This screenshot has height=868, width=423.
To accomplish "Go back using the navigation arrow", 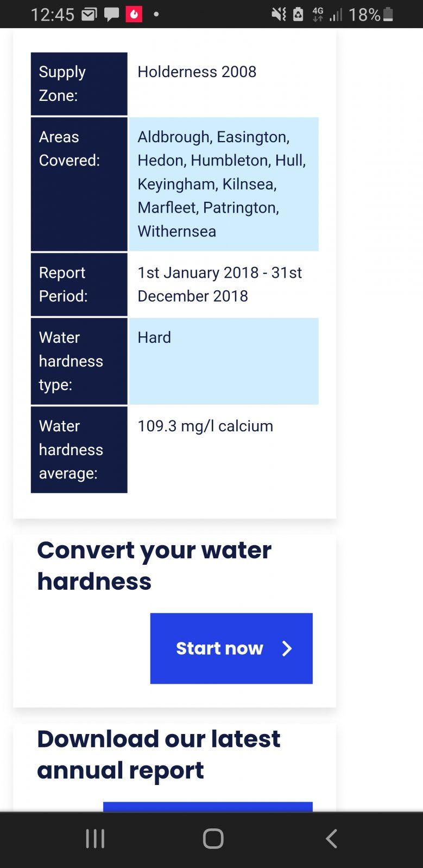I will click(331, 839).
